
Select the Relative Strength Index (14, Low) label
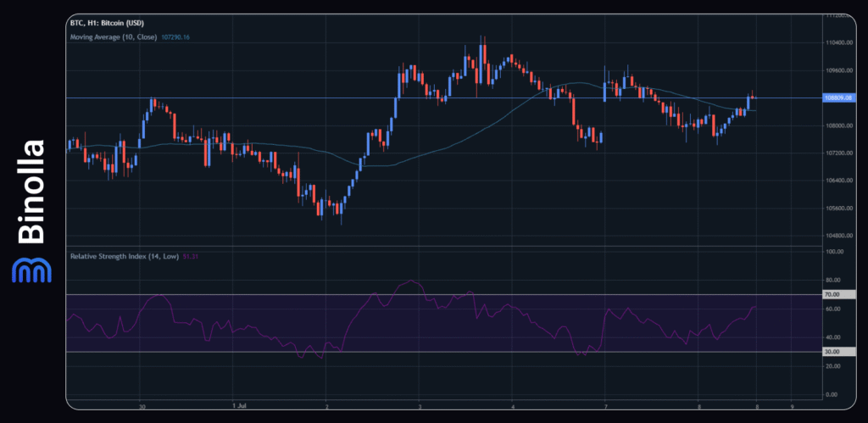pyautogui.click(x=125, y=255)
